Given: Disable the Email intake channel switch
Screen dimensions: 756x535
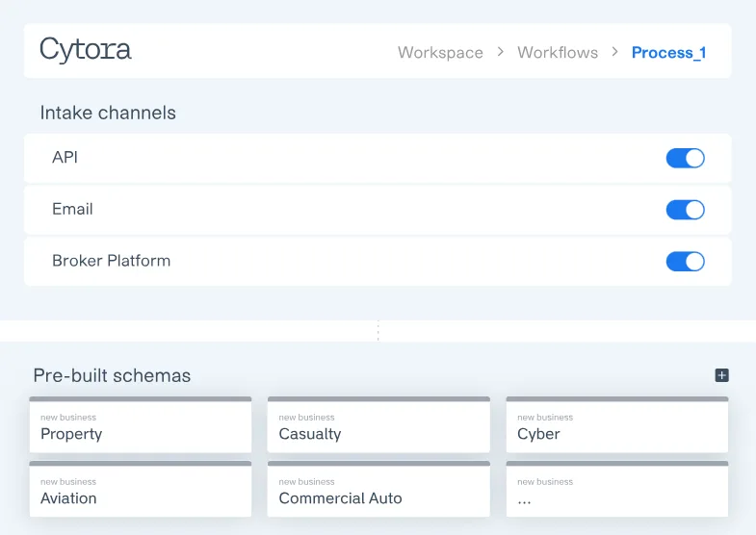Looking at the screenshot, I should click(685, 210).
